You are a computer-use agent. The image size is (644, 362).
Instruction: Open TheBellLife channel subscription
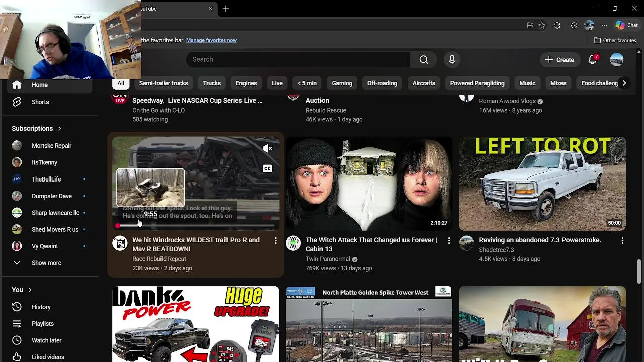tap(46, 179)
